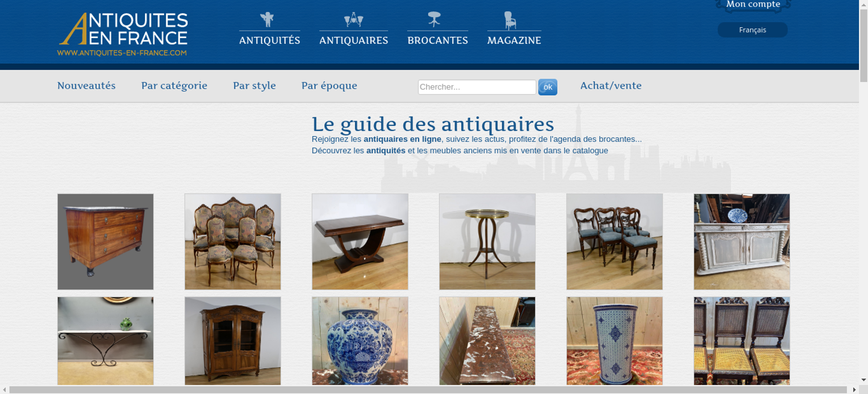Open the mahogany chest of drawers thumbnail
868x394 pixels.
pyautogui.click(x=105, y=242)
